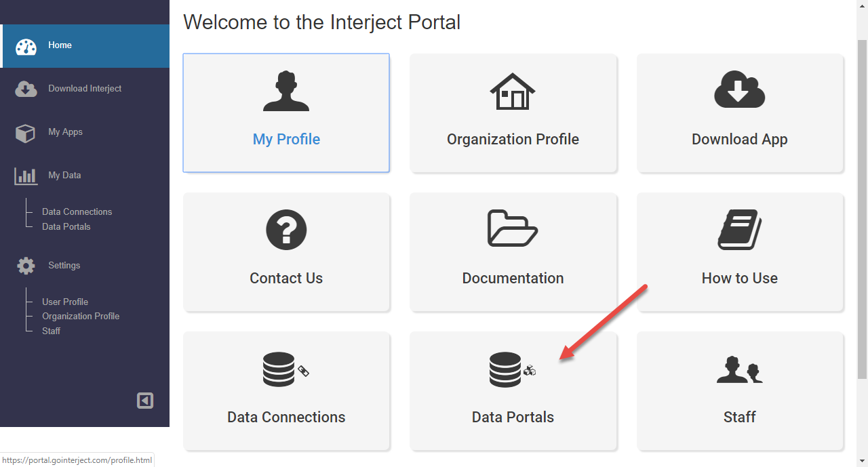This screenshot has height=467, width=868.
Task: Open the Staff tile
Action: [740, 391]
